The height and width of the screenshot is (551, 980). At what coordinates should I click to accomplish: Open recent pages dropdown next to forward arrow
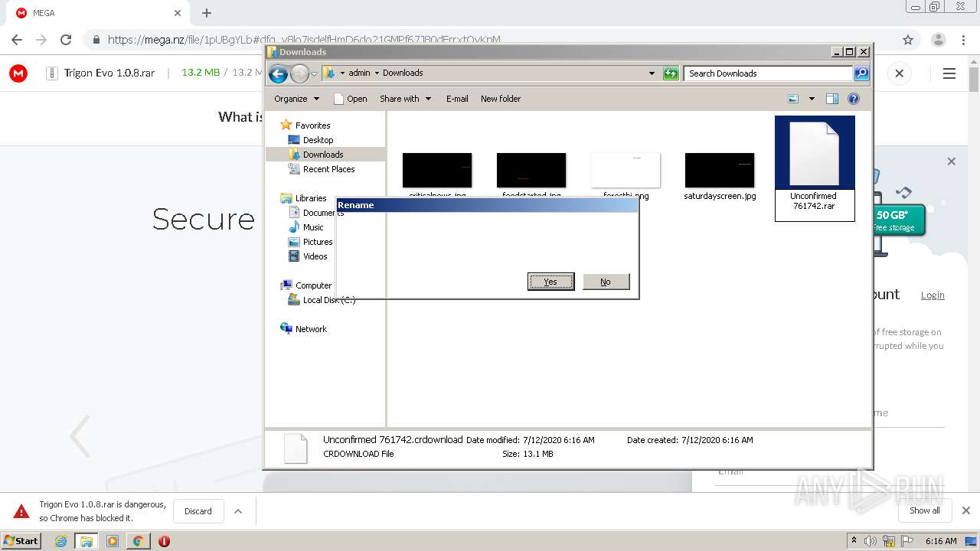(x=314, y=74)
